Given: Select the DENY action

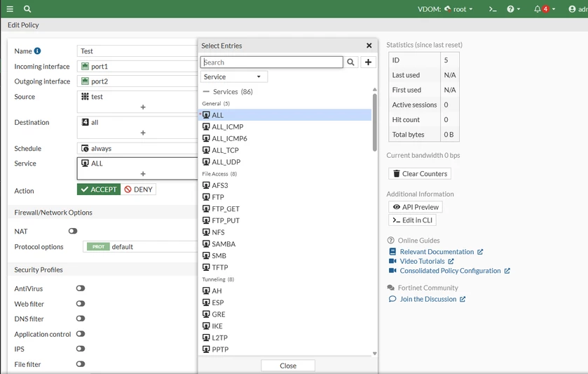Looking at the screenshot, I should (x=138, y=189).
